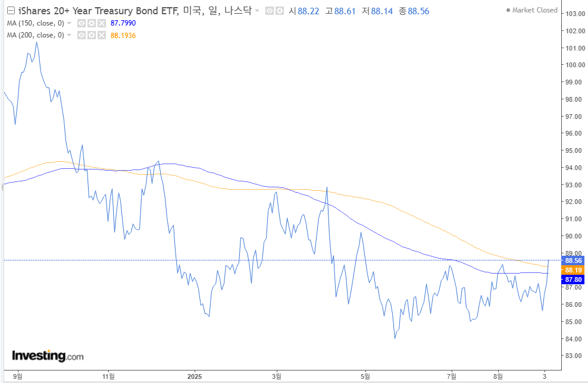Click the 9월 label on time axis

click(x=18, y=376)
